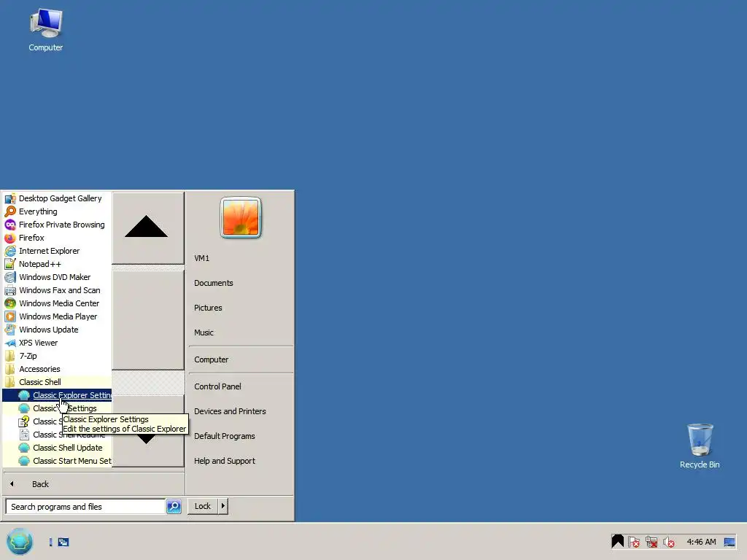Viewport: 747px width, 560px height.
Task: Open Internet Explorer
Action: tap(57, 251)
